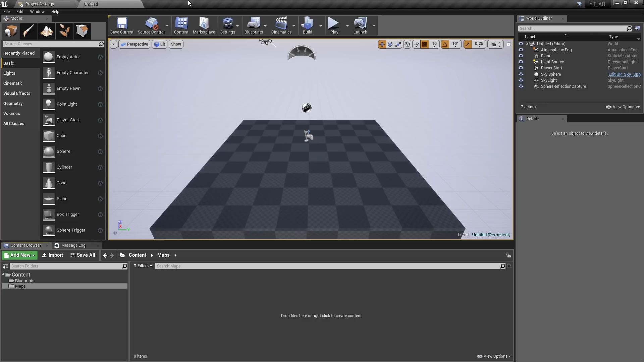Select the Scale tool in the viewport toolbar

[398, 44]
